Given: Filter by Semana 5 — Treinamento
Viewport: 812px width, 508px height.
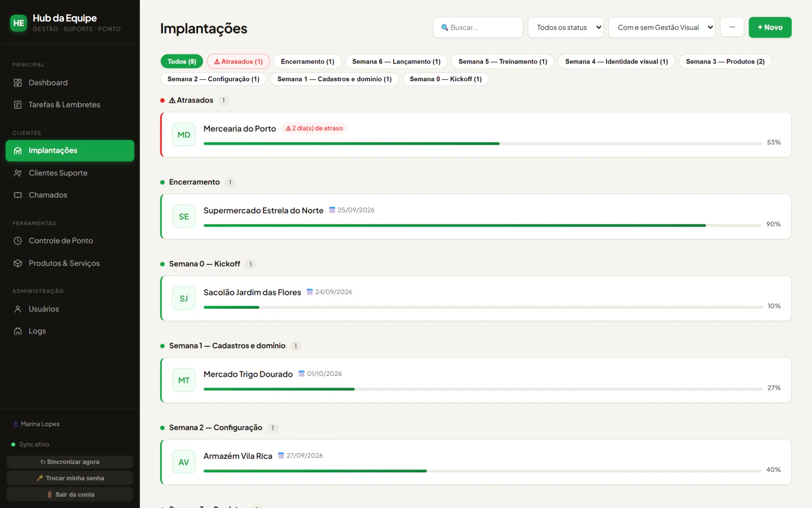Looking at the screenshot, I should (503, 61).
